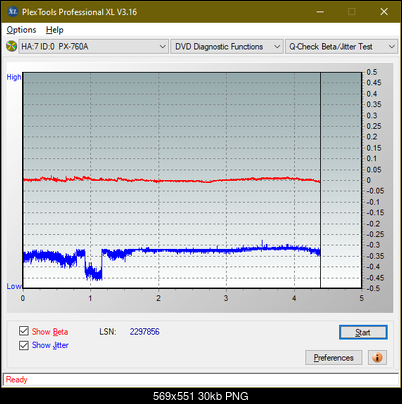Click the red beta curve in graph
The width and height of the screenshot is (402, 404).
tap(172, 180)
